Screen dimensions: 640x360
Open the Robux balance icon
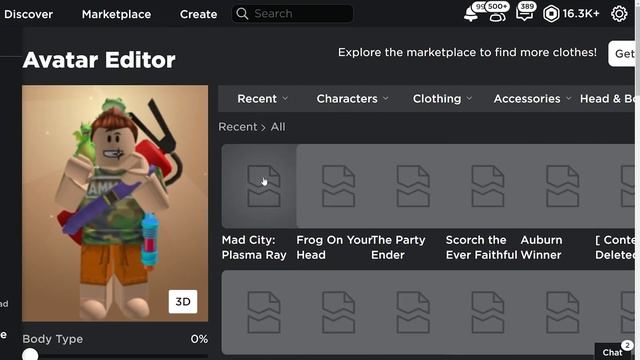551,14
